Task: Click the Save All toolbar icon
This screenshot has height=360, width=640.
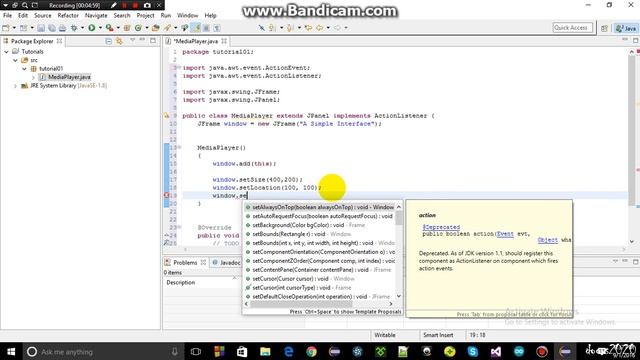Action: point(52,28)
